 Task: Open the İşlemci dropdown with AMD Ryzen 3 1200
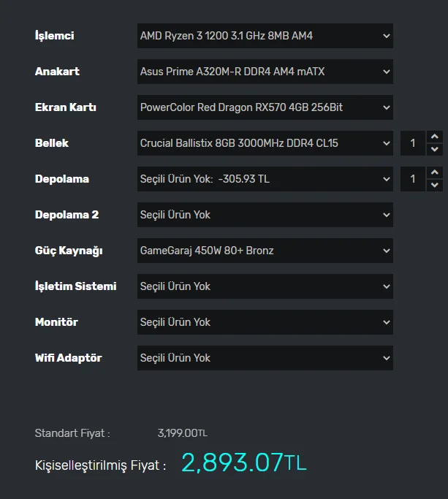[x=265, y=36]
